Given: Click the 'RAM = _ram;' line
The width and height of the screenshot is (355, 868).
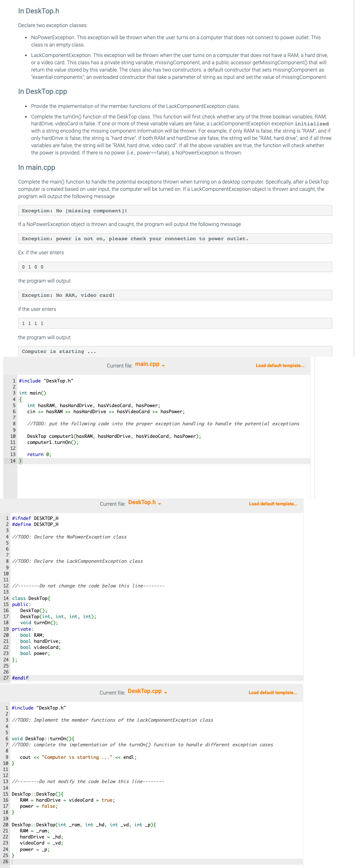Looking at the screenshot, I should tap(35, 831).
